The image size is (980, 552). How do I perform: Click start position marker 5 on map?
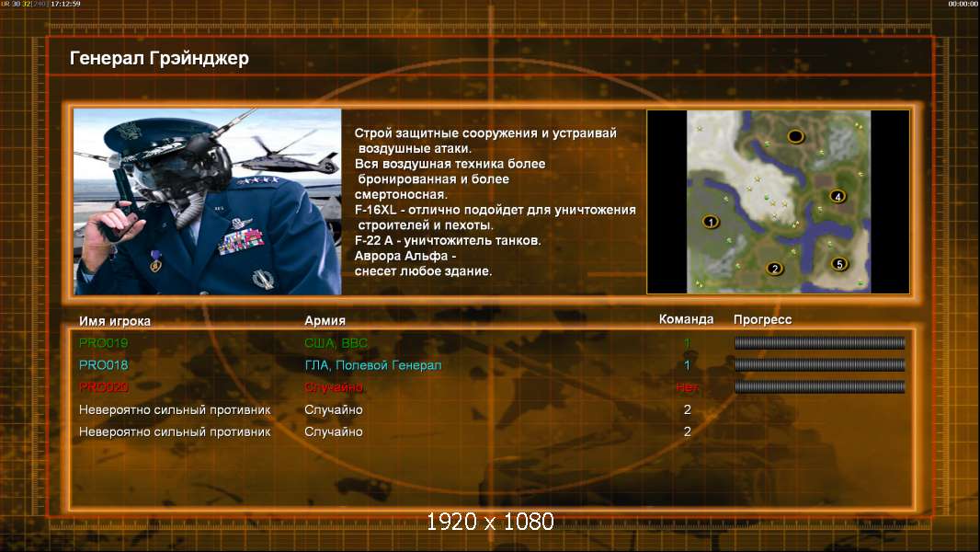[x=839, y=264]
